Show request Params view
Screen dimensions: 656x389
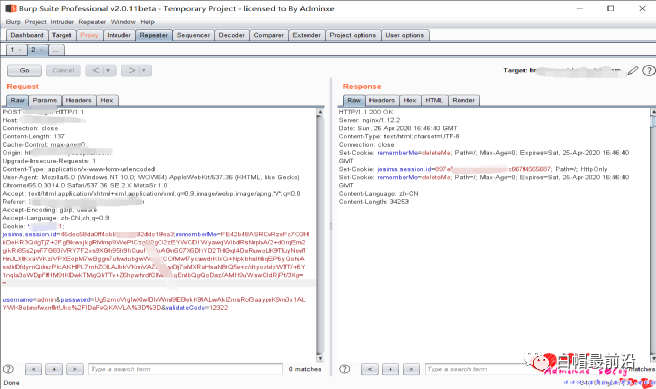(45, 100)
